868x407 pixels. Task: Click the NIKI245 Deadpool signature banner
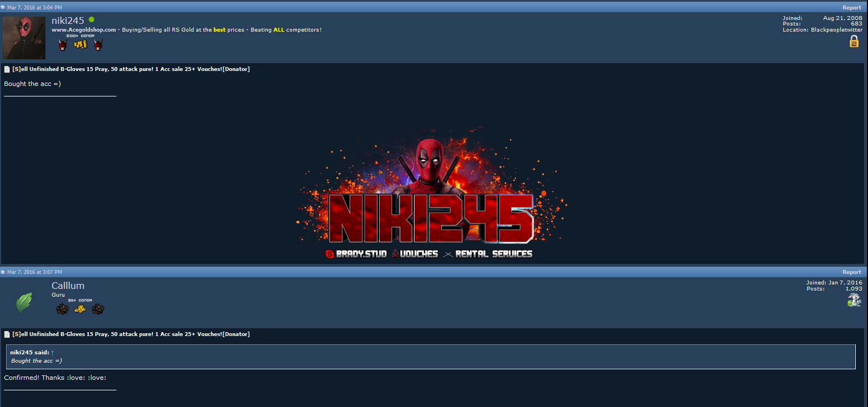(x=431, y=191)
